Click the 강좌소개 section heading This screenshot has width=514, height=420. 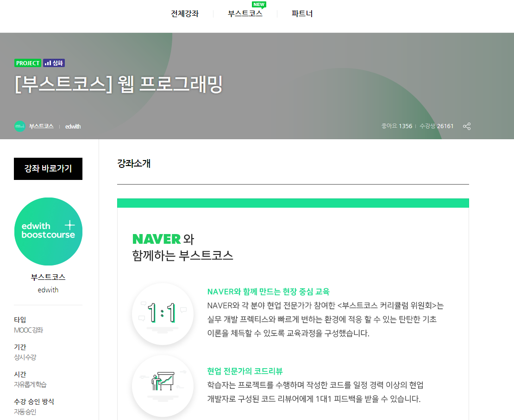(x=134, y=163)
